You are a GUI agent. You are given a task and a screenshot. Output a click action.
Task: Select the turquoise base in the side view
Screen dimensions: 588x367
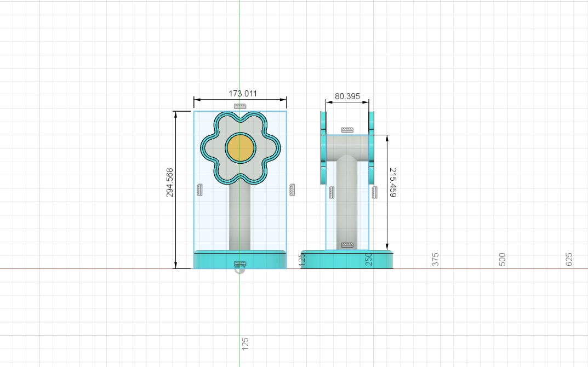347,259
